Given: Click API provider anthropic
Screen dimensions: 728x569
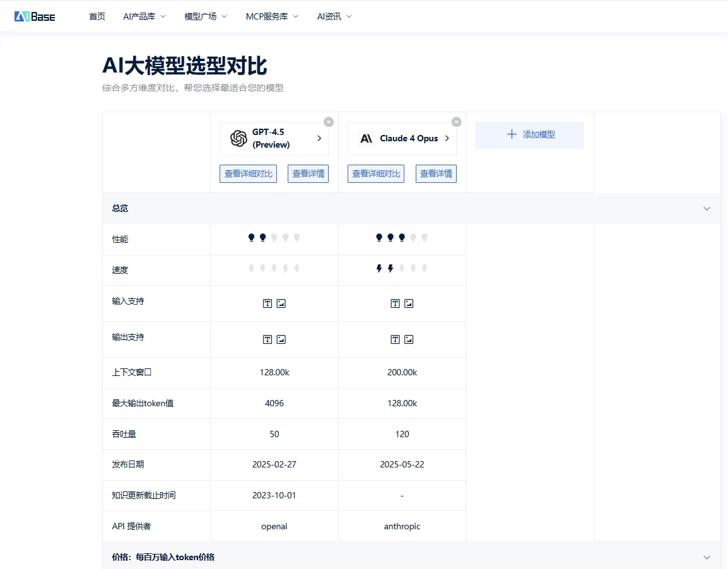Looking at the screenshot, I should pos(402,526).
